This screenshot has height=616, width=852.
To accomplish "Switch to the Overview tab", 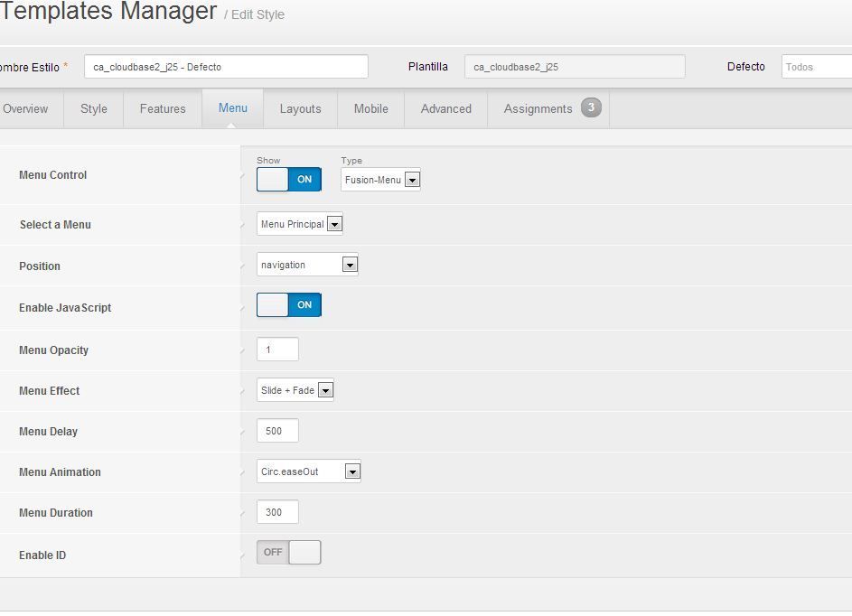I will click(25, 108).
